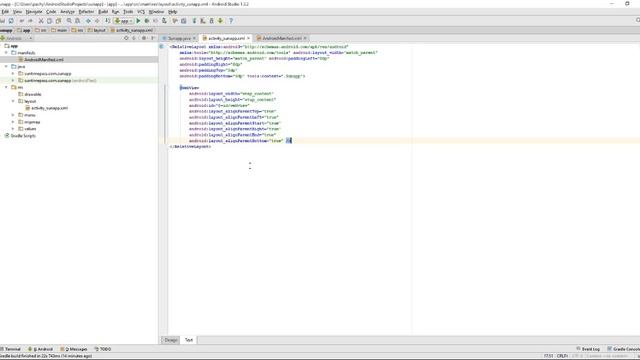
Task: Open the Gradle Console
Action: [624, 349]
